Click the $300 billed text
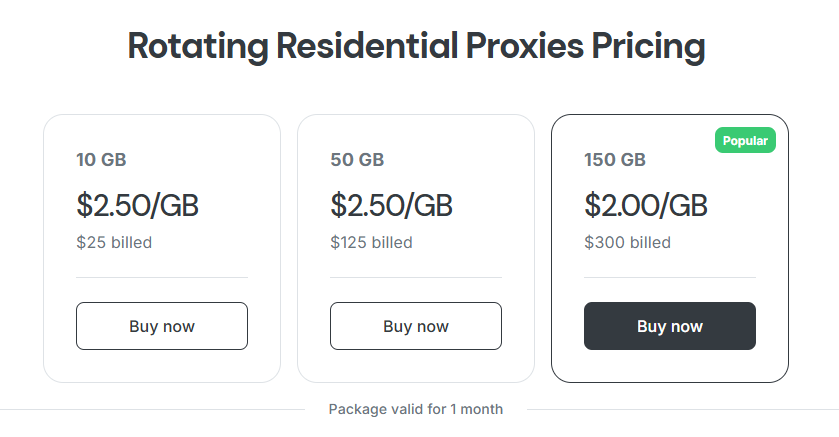This screenshot has height=437, width=839. click(627, 242)
